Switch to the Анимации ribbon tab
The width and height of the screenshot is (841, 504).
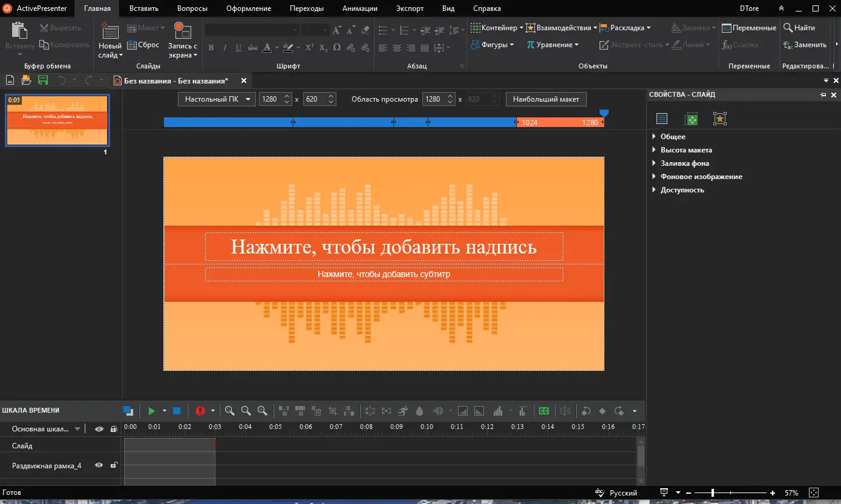coord(359,8)
